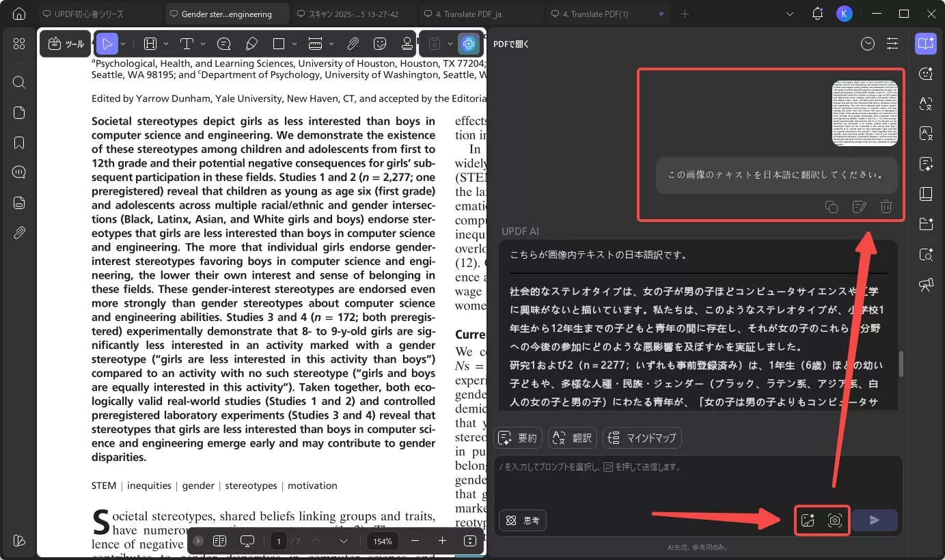
Task: Click inside the page number input field
Action: [x=279, y=541]
